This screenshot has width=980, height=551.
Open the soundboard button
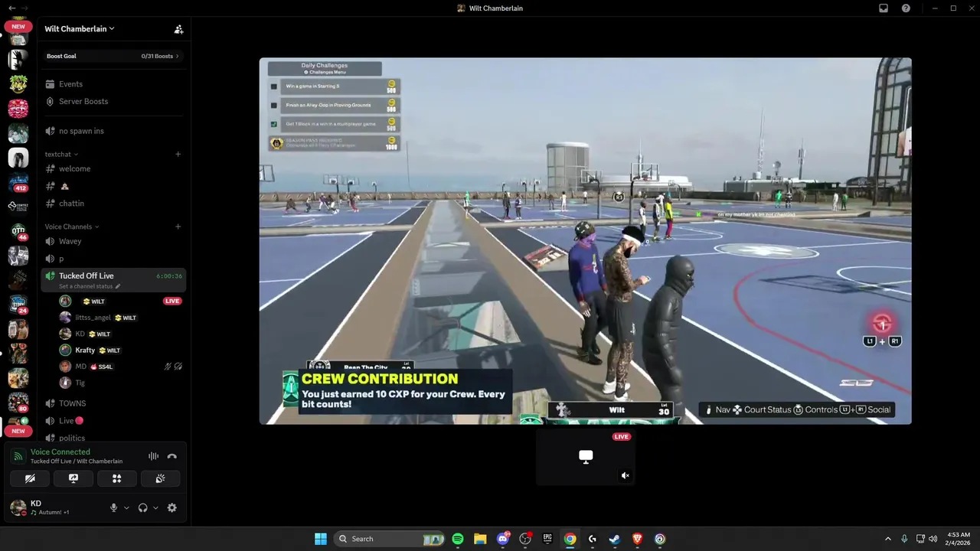point(161,478)
